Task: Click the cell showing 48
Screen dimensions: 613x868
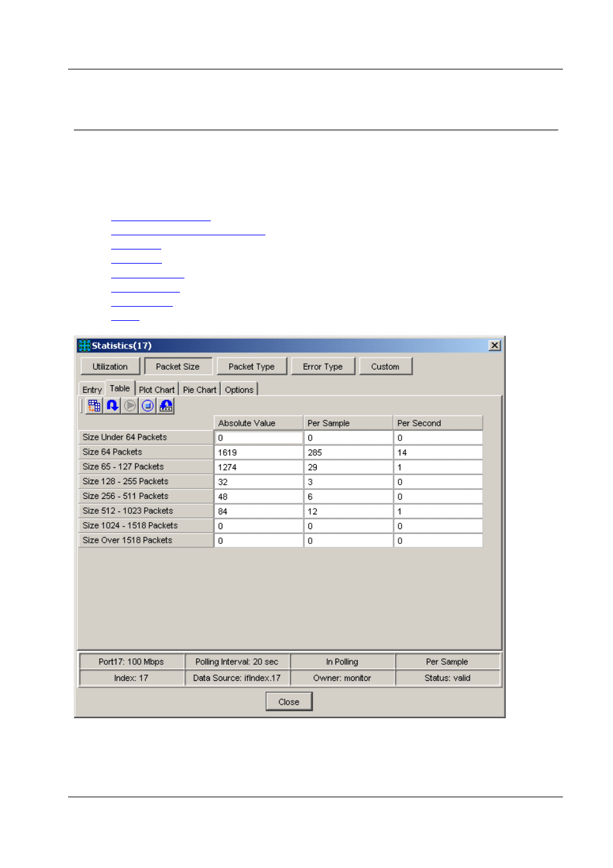Action: coord(258,497)
